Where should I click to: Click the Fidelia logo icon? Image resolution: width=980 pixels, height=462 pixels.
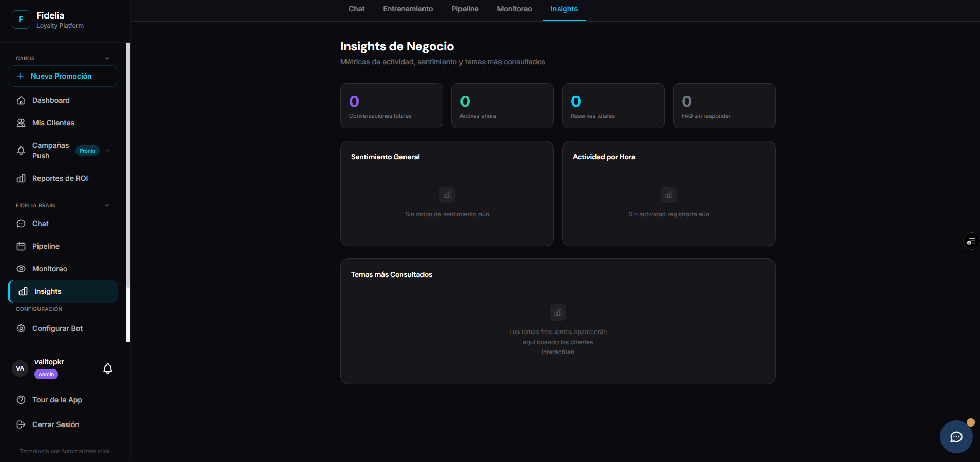click(21, 20)
